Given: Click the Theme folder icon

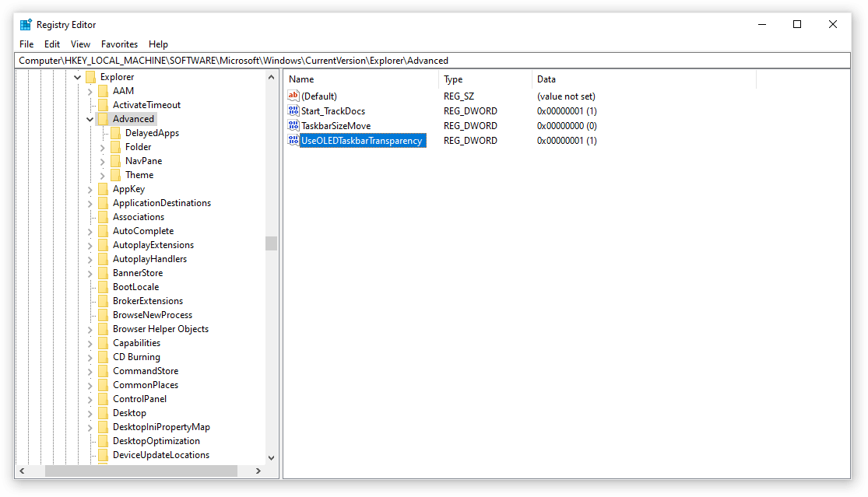Looking at the screenshot, I should pyautogui.click(x=116, y=175).
